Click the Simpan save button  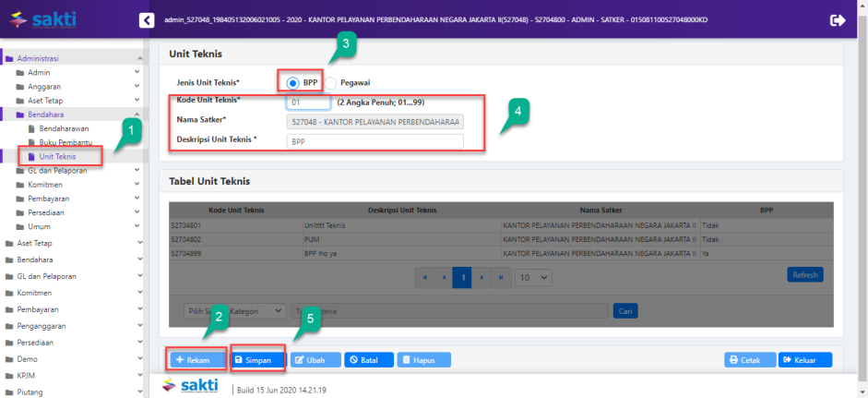[x=256, y=360]
